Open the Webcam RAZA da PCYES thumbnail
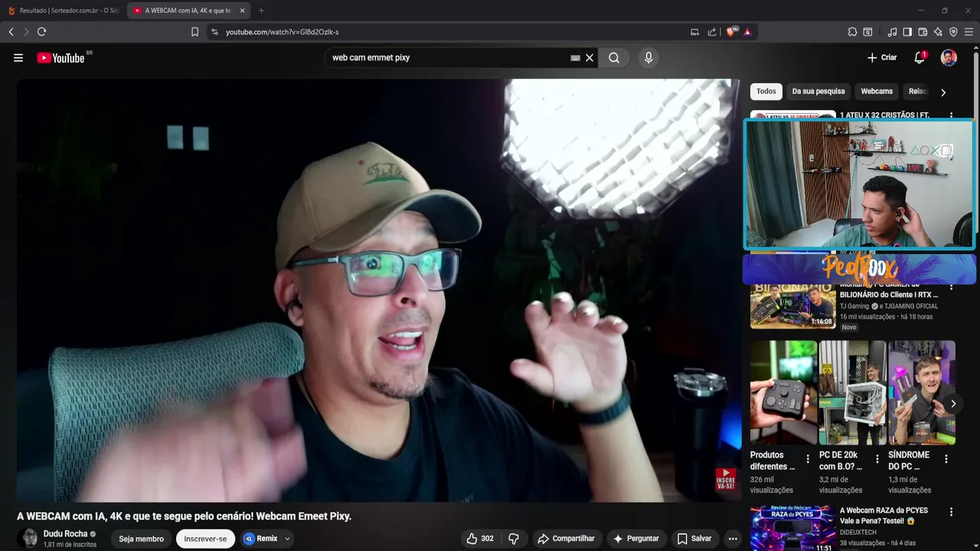Viewport: 980px width, 551px height. (x=792, y=528)
